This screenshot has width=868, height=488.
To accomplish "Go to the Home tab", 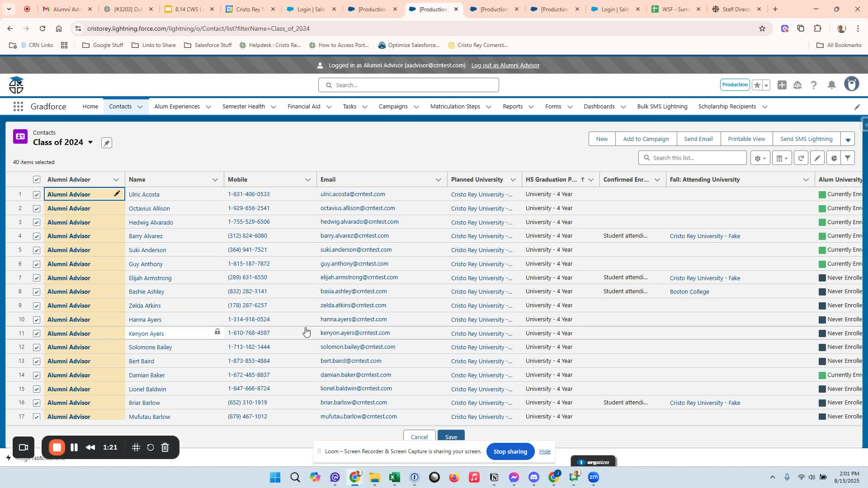I will point(90,107).
